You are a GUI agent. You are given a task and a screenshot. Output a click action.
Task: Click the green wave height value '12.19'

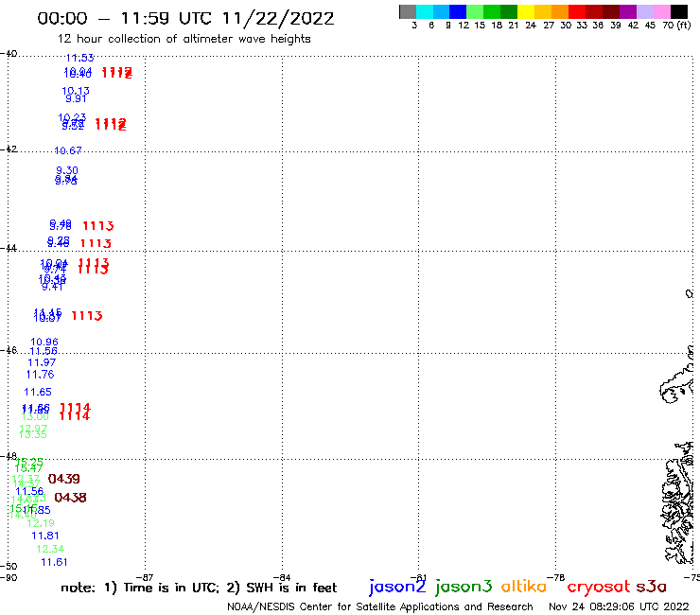[41, 523]
